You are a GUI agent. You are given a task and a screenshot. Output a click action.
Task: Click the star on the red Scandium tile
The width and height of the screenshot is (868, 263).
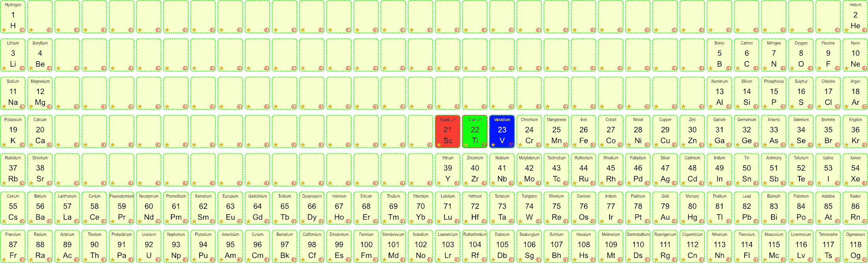click(439, 145)
